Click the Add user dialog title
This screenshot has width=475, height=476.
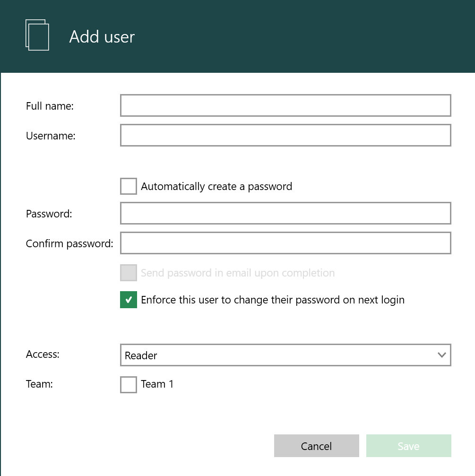tap(102, 37)
